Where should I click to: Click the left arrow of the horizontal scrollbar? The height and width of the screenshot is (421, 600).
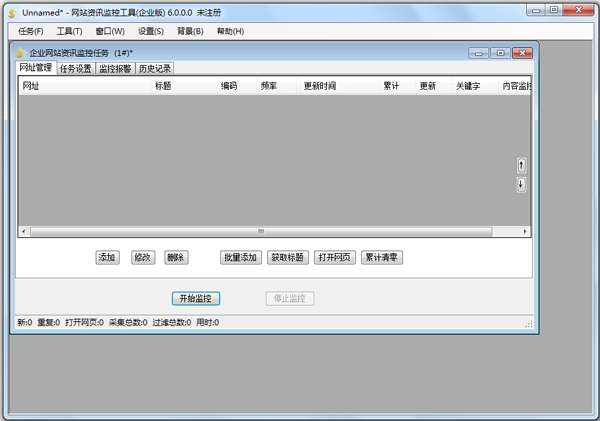(x=24, y=231)
